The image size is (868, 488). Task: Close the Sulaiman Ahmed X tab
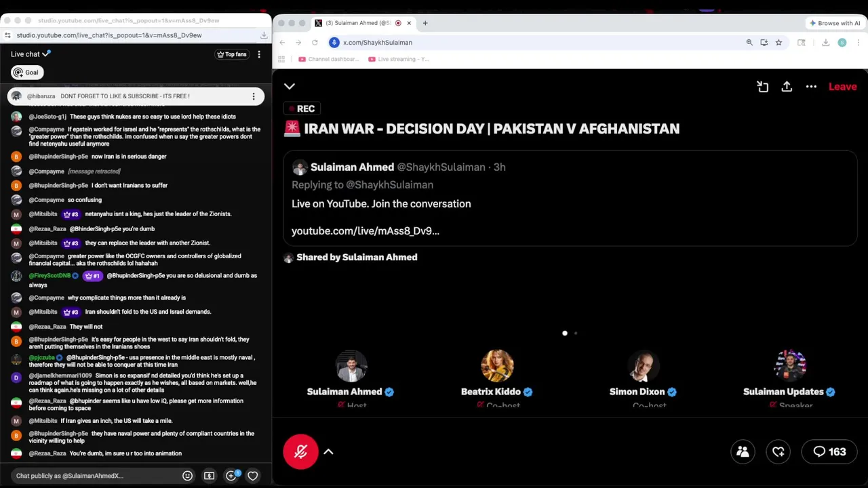coord(409,23)
